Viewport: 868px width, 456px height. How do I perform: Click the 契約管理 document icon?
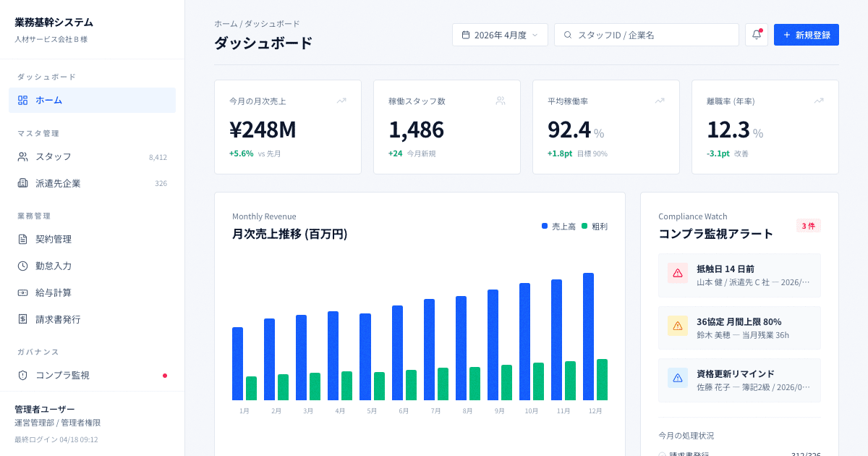click(23, 239)
